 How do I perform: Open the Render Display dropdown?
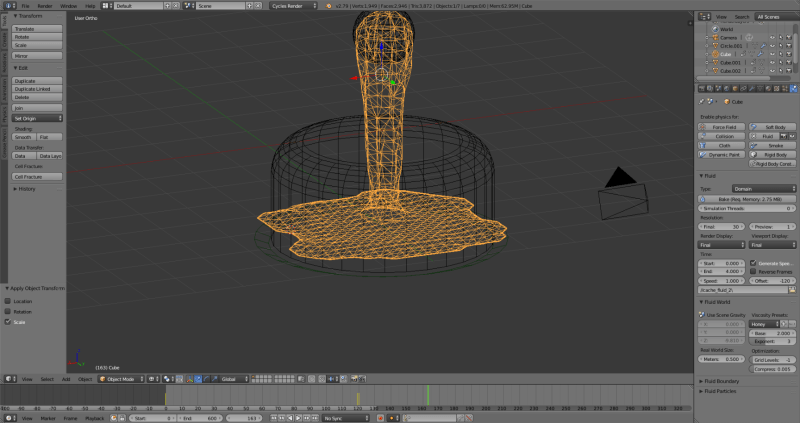[721, 245]
